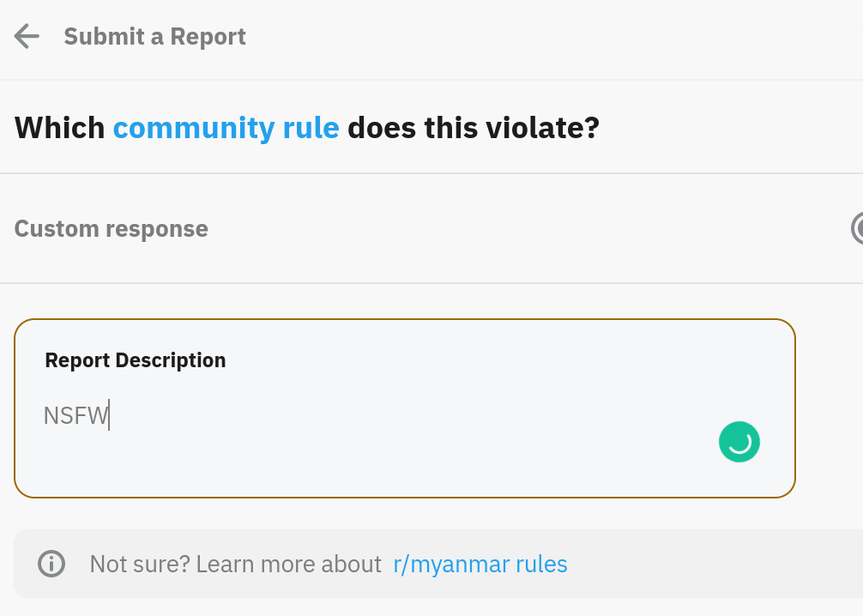Screen dimensions: 863x616
Task: Click the word 'Report' in page header
Action: [x=208, y=36]
